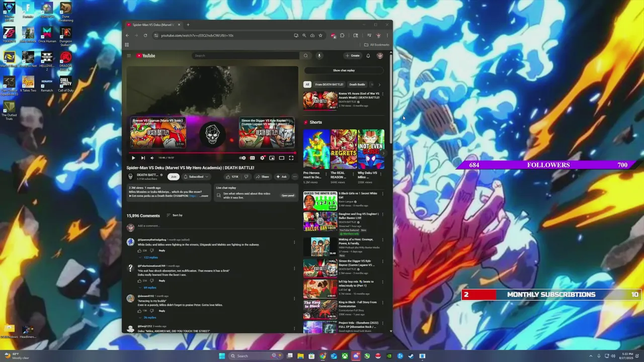Click the Ask button under the video
Screen dimensions: 644x362
281,176
